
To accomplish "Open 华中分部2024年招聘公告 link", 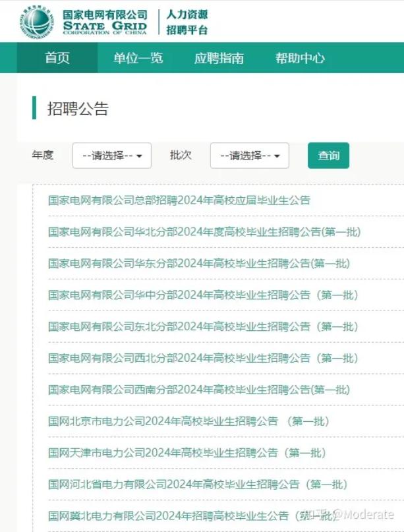I will point(203,295).
